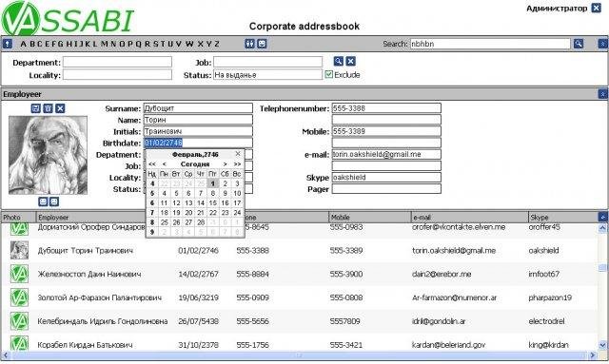The image size is (609, 364).
Task: Sort by the Mobile column header
Action: point(341,218)
